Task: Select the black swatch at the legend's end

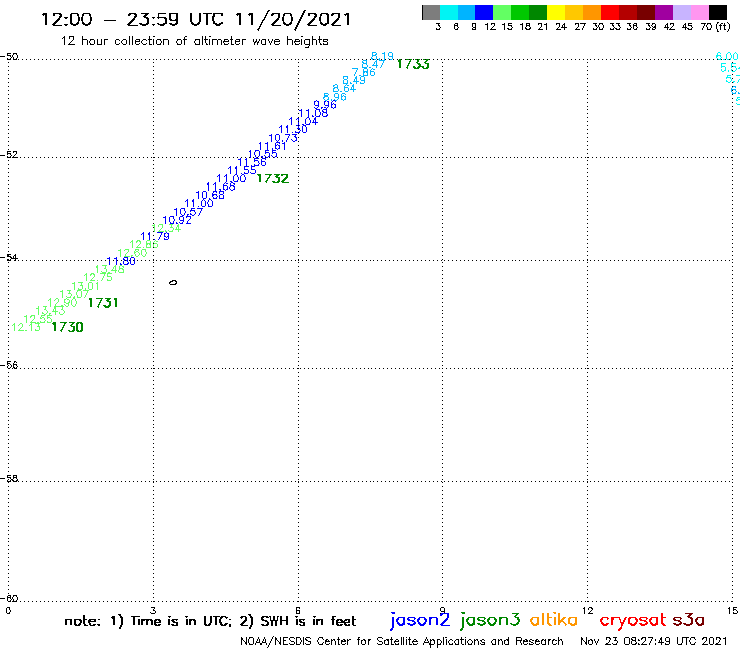Action: pos(718,13)
